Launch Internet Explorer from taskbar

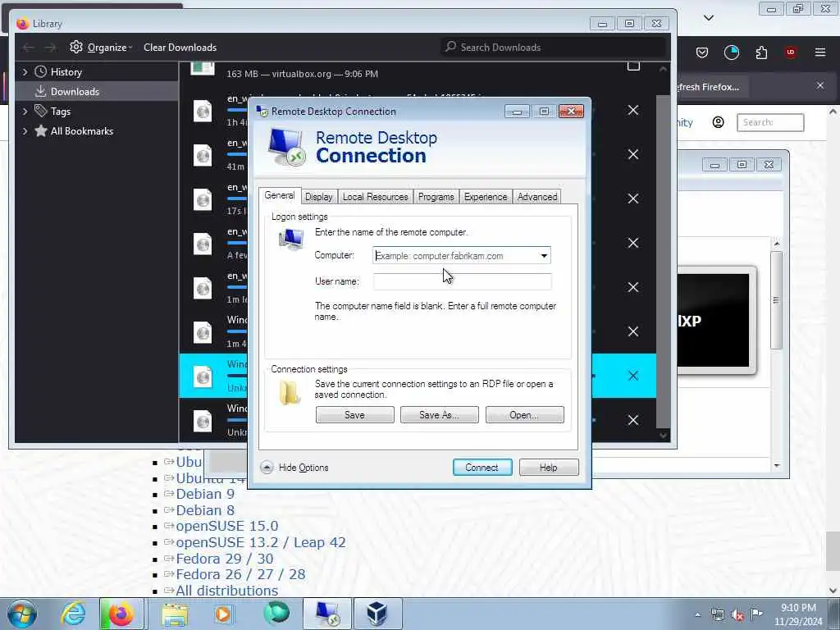(73, 614)
